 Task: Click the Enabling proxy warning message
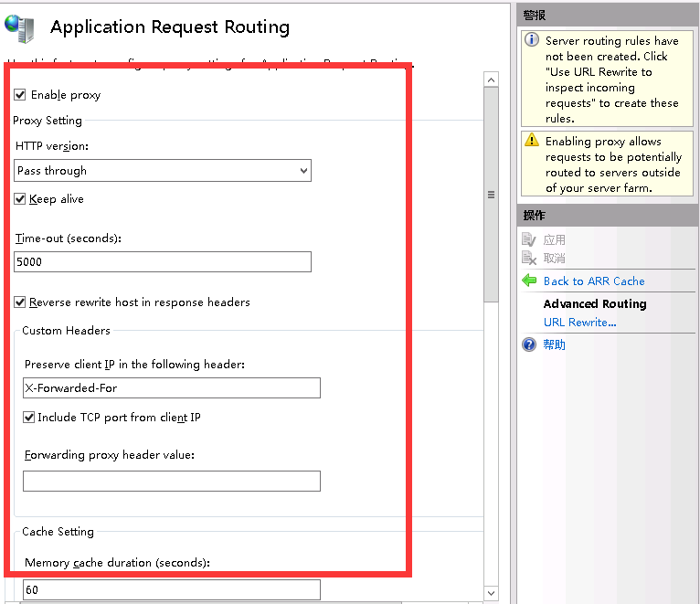pos(613,164)
